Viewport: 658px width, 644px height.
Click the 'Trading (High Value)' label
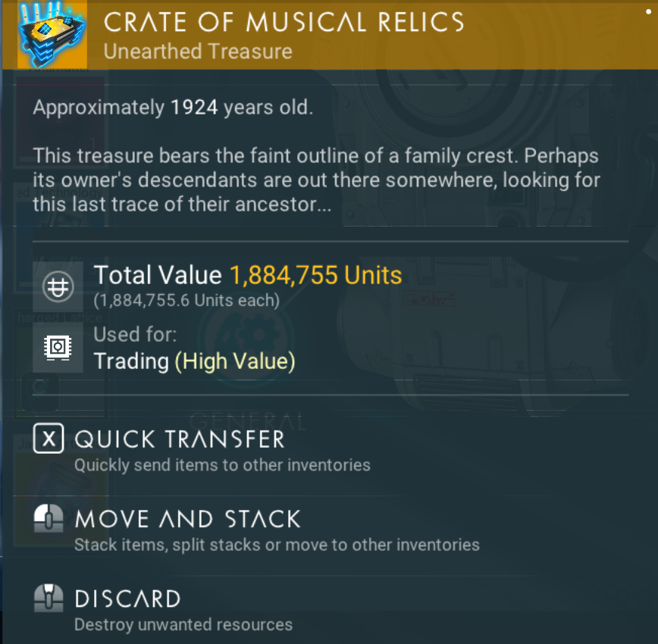click(x=194, y=361)
